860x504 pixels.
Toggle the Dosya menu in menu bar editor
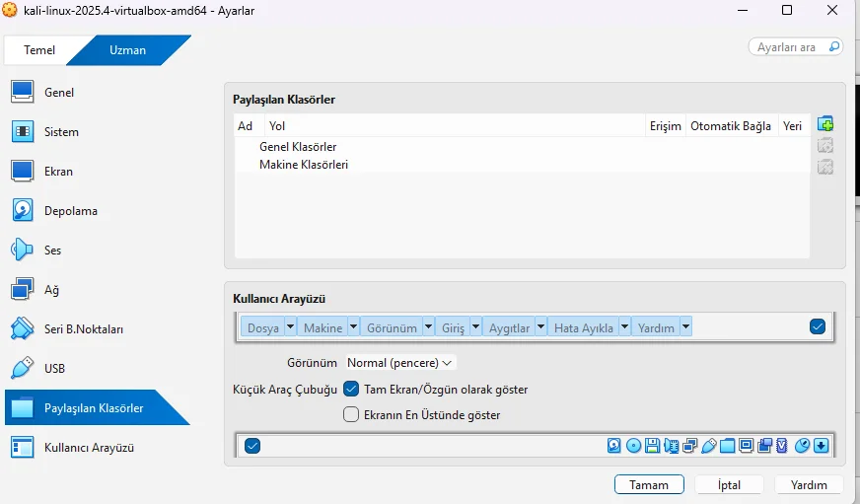[x=262, y=327]
